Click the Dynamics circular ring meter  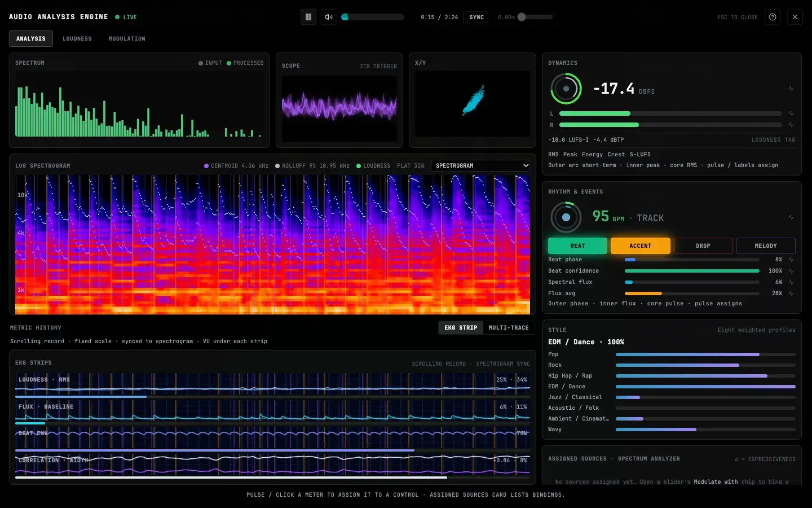566,89
